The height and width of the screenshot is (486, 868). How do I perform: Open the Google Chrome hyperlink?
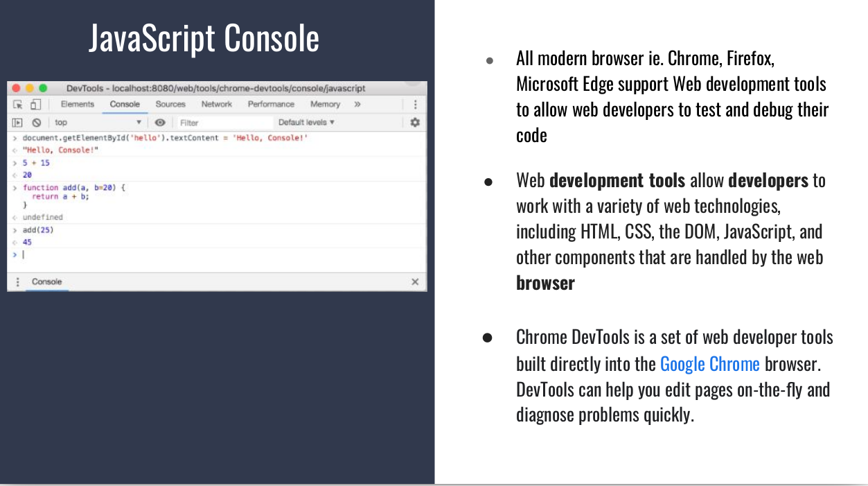tap(709, 364)
